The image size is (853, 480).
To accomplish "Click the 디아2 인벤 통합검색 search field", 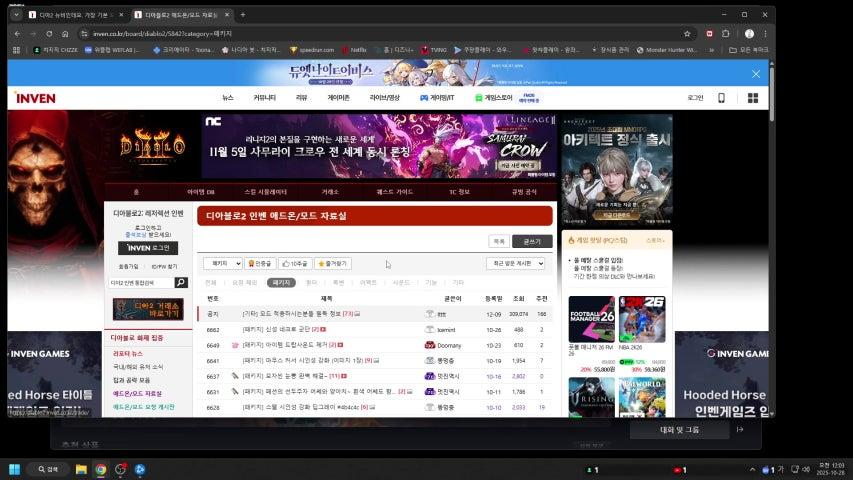I will tap(141, 283).
